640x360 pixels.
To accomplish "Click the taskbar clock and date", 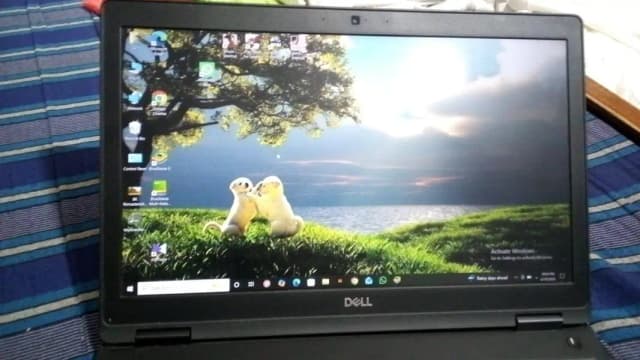I will [548, 277].
